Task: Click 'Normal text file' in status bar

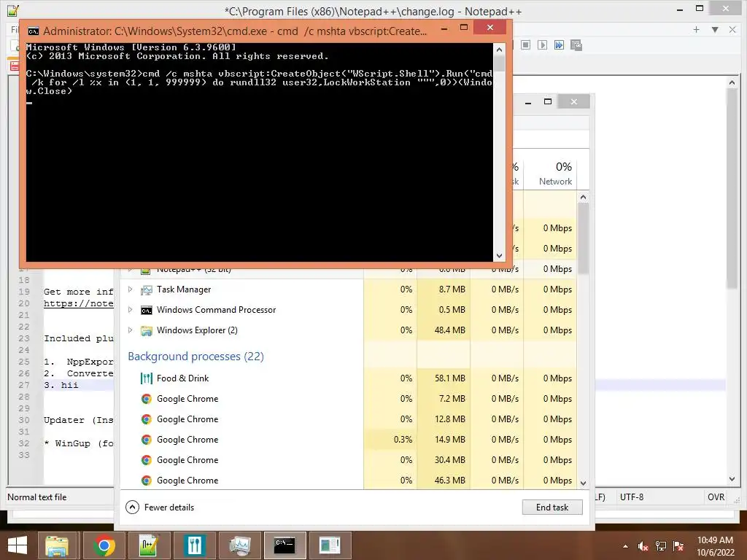Action: (x=36, y=497)
